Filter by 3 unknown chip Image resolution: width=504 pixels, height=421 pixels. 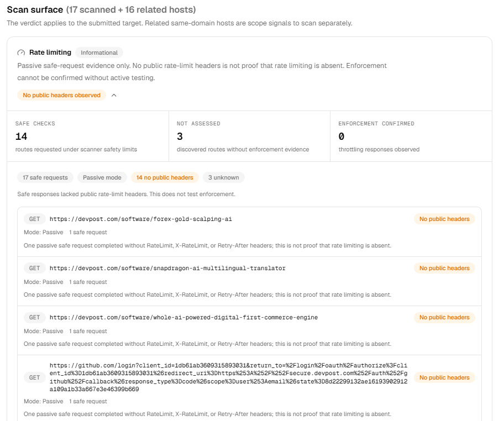click(224, 177)
